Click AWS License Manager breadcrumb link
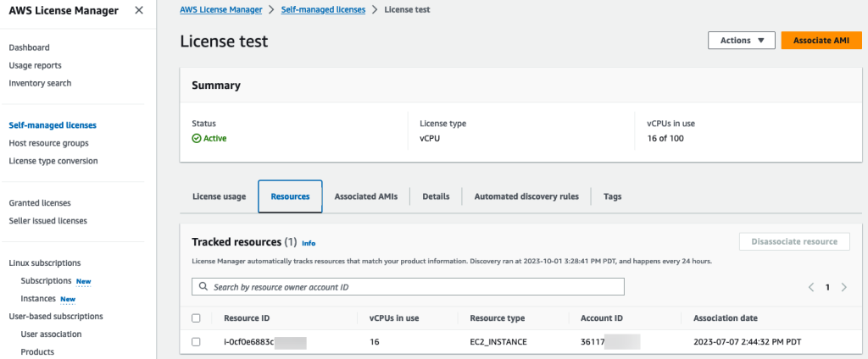Image resolution: width=868 pixels, height=359 pixels. pyautogui.click(x=221, y=9)
